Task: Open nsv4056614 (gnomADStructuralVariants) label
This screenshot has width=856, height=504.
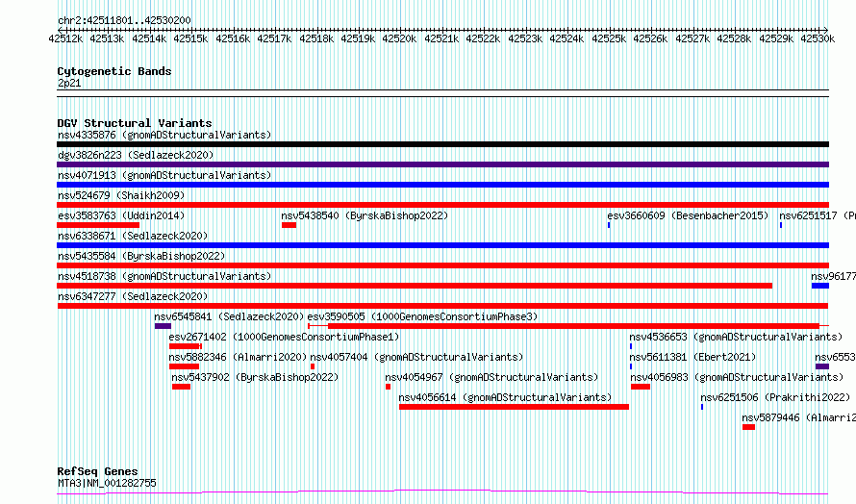Action: point(505,397)
